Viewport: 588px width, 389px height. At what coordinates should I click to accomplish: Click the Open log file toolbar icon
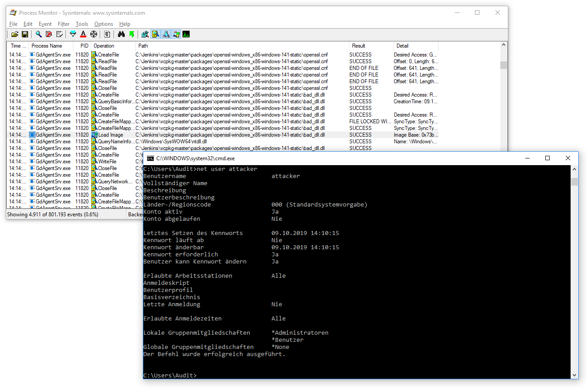(15, 34)
